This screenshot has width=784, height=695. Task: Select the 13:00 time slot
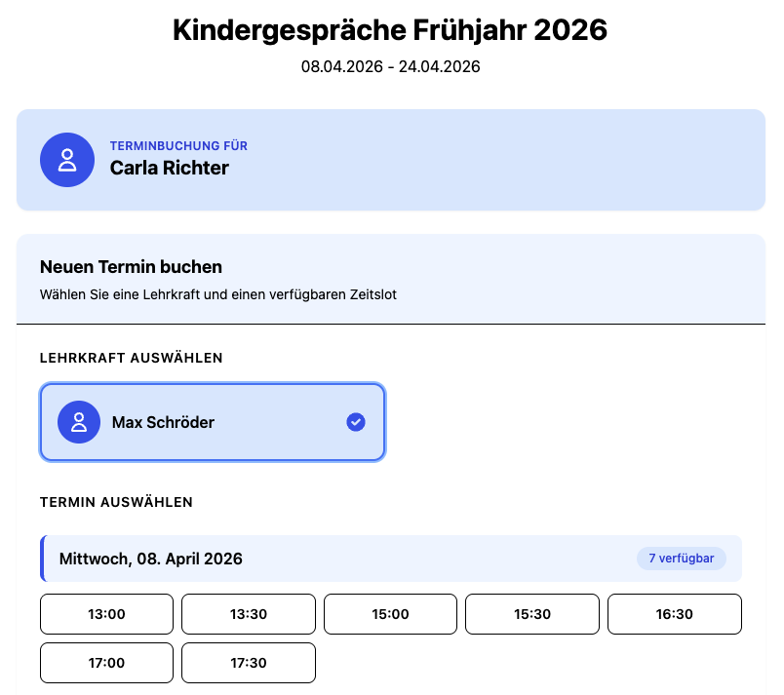tap(105, 613)
